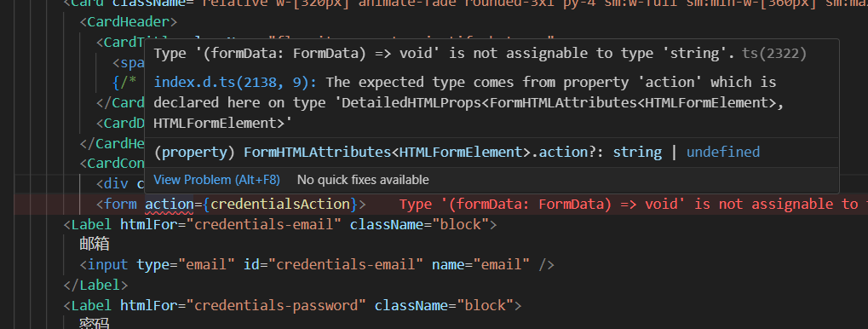
Task: Open the View Problem (Alt+F8) link
Action: (x=216, y=180)
